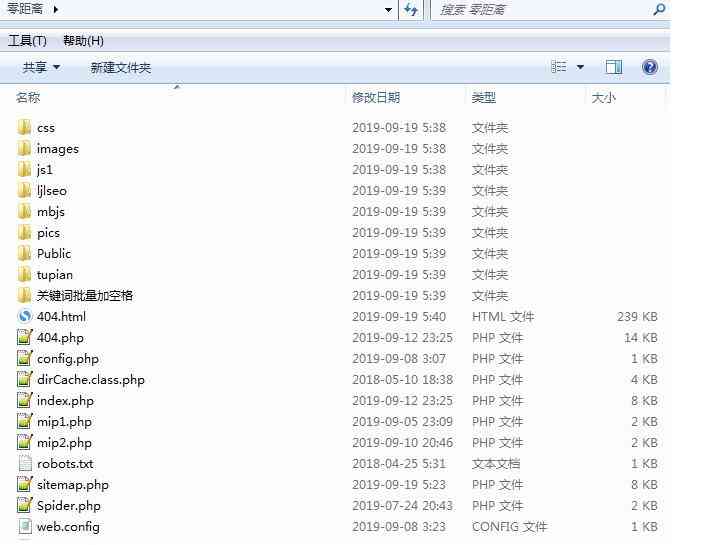Click the 零距离 breadcrumb segment
The height and width of the screenshot is (545, 710).
coord(25,9)
